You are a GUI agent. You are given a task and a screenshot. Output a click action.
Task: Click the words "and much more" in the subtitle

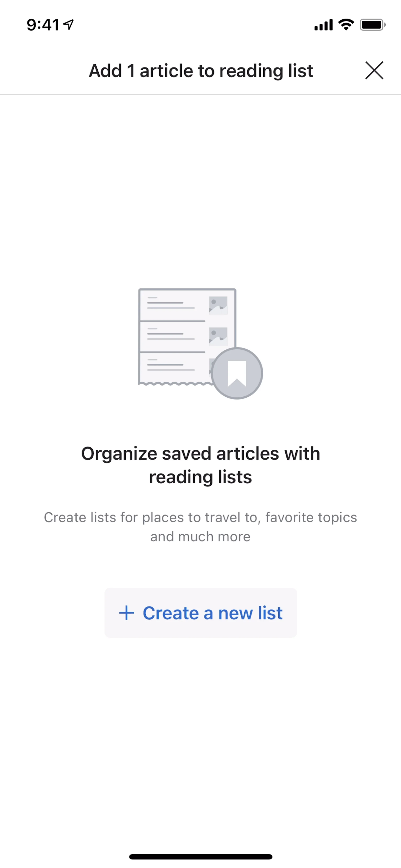coord(200,537)
